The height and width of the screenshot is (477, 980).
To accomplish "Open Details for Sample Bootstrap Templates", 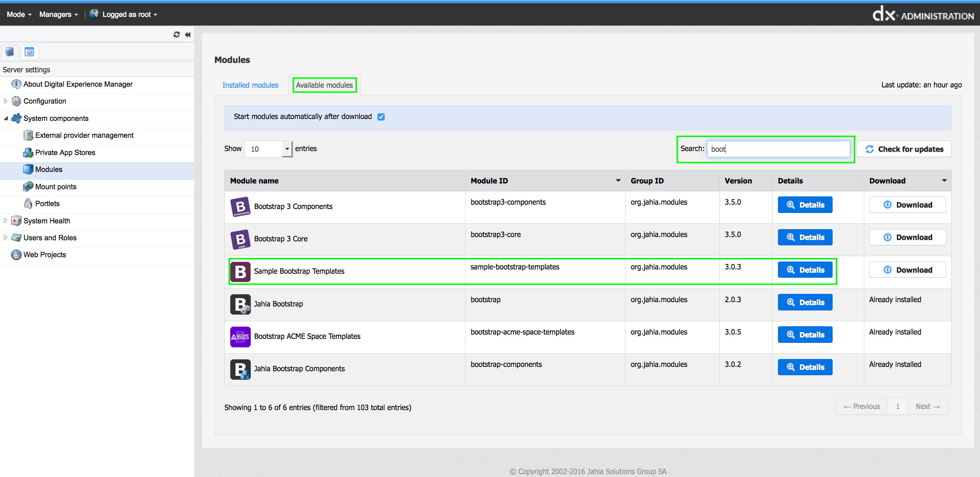I will pos(805,270).
